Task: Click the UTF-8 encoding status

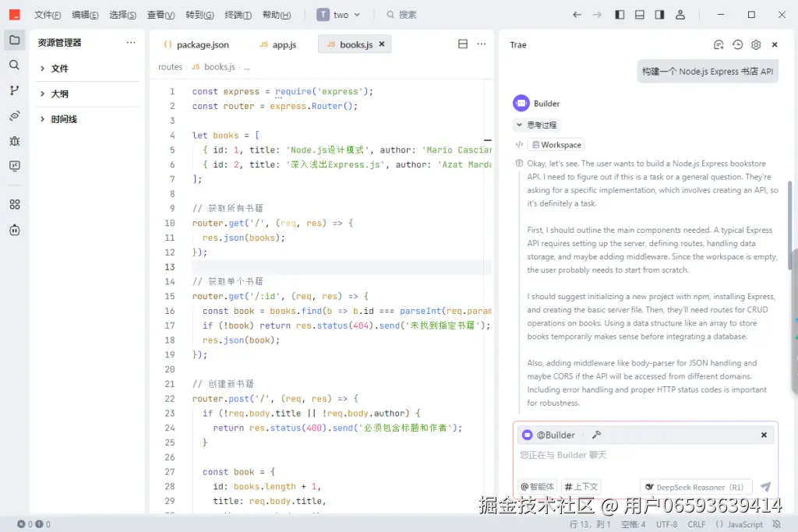Action: (x=666, y=524)
